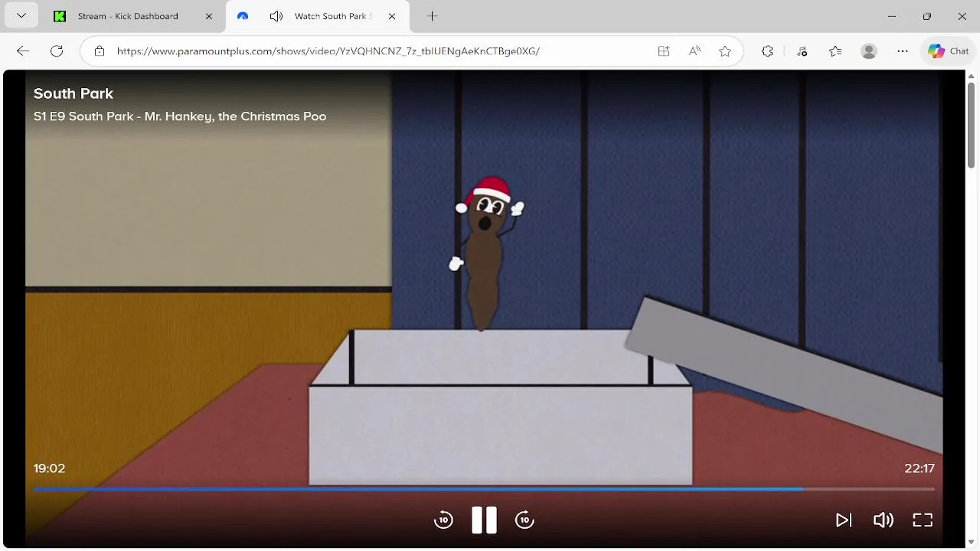
Task: Skip forward 10 seconds
Action: click(x=524, y=520)
